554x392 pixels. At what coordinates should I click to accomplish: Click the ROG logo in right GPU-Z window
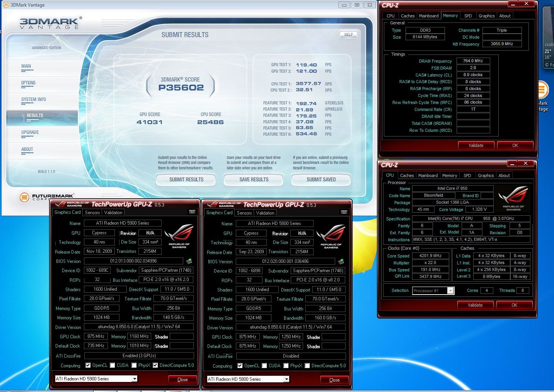coord(331,237)
